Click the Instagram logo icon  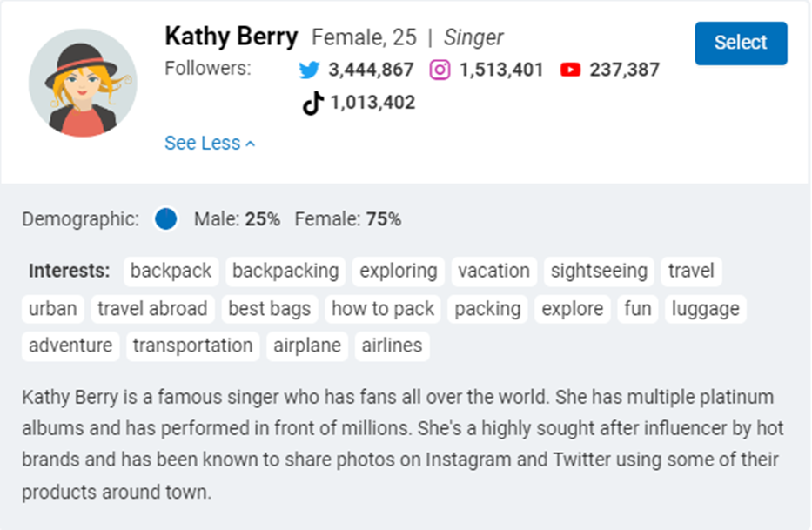click(440, 70)
